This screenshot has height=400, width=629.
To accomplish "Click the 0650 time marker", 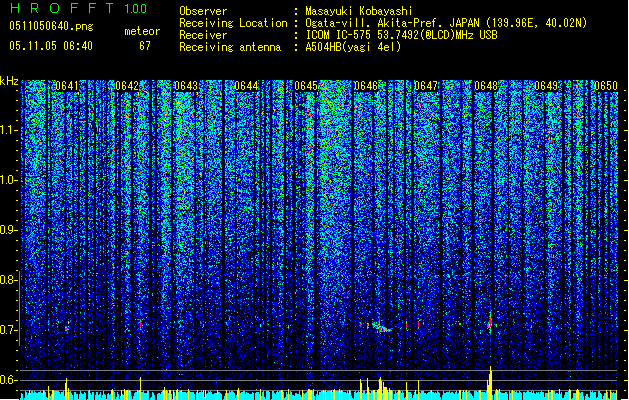I will pos(606,86).
